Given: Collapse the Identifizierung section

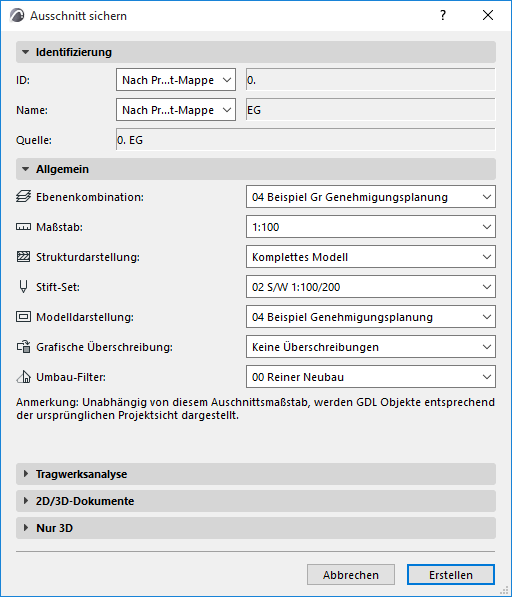Looking at the screenshot, I should click(256, 52).
